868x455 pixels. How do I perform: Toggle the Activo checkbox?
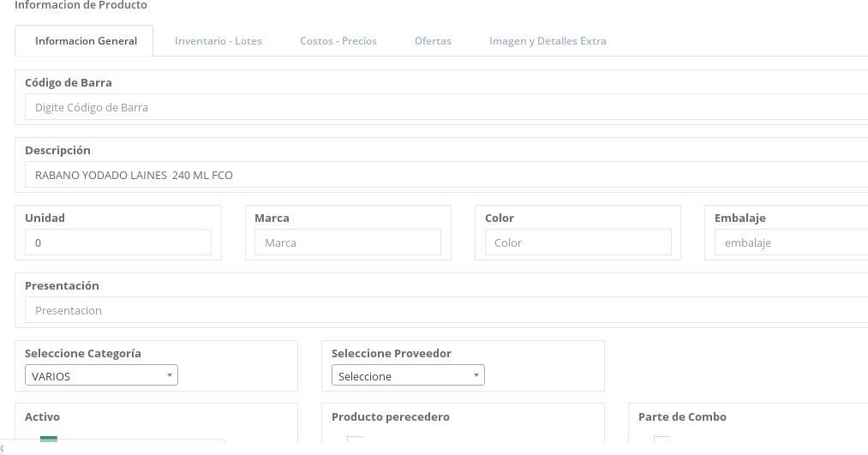[49, 441]
